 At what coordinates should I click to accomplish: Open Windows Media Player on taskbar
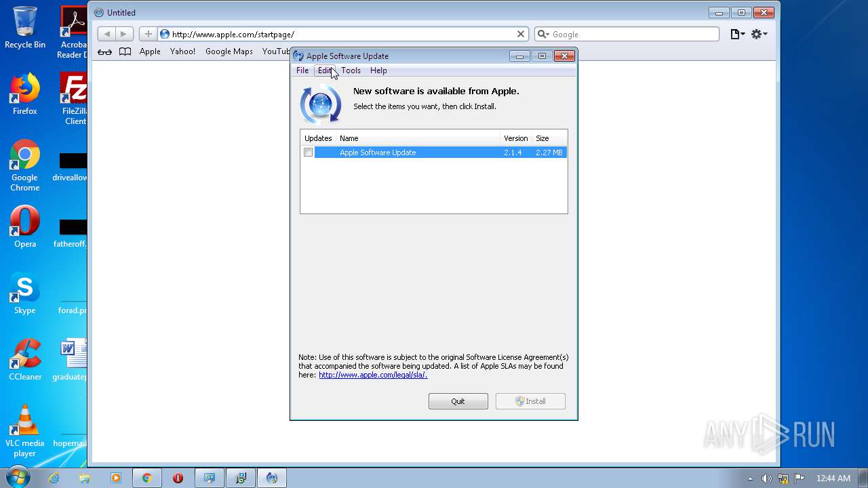pos(115,478)
